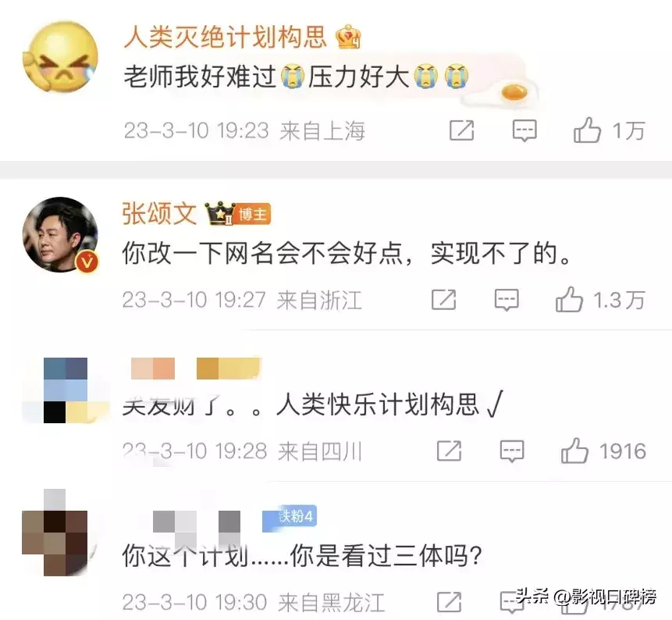The height and width of the screenshot is (620, 672).
Task: Reply to the 老师我好难过 comment
Action: click(x=524, y=130)
